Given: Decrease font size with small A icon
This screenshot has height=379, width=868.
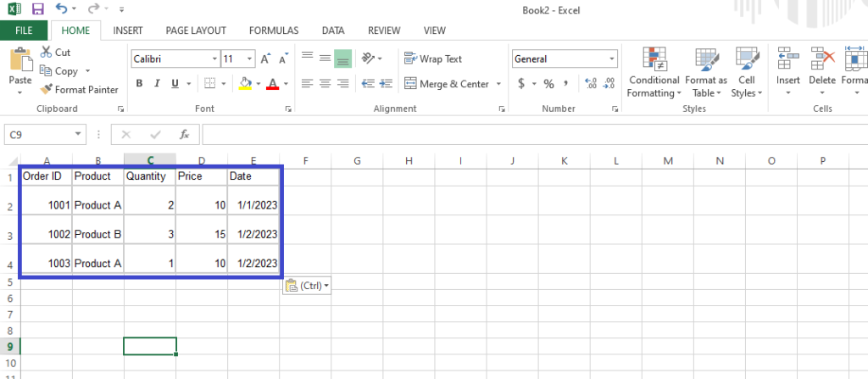Looking at the screenshot, I should 283,59.
